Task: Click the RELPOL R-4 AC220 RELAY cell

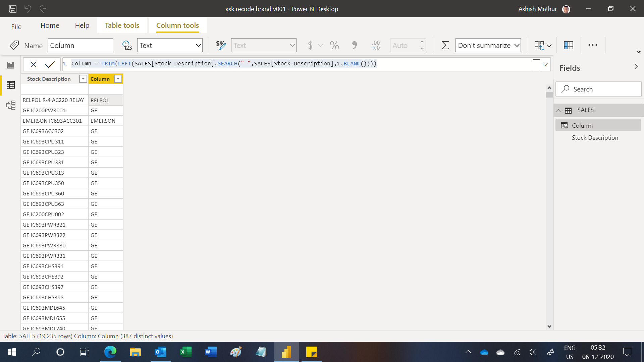Action: (55, 100)
